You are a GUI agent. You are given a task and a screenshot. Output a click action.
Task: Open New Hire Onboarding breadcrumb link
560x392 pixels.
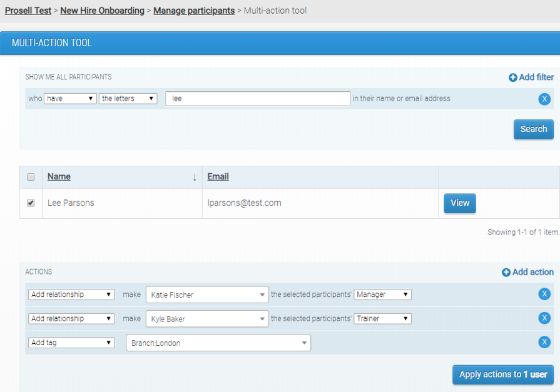pyautogui.click(x=102, y=11)
